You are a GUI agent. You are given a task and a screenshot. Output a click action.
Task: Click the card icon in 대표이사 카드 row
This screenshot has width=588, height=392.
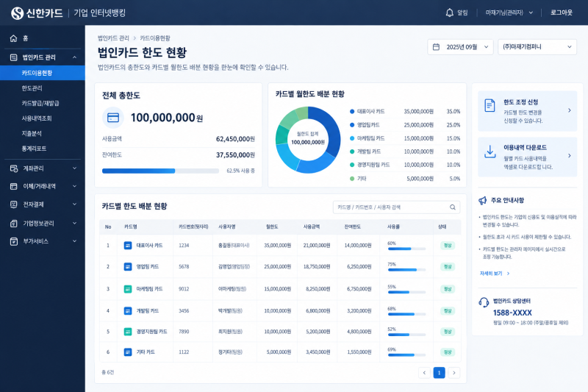point(128,246)
